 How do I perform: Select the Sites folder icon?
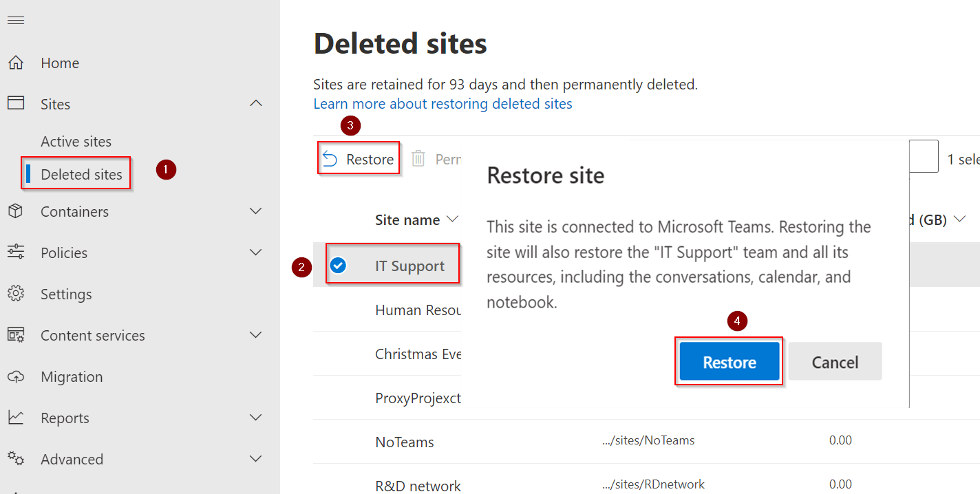click(17, 103)
